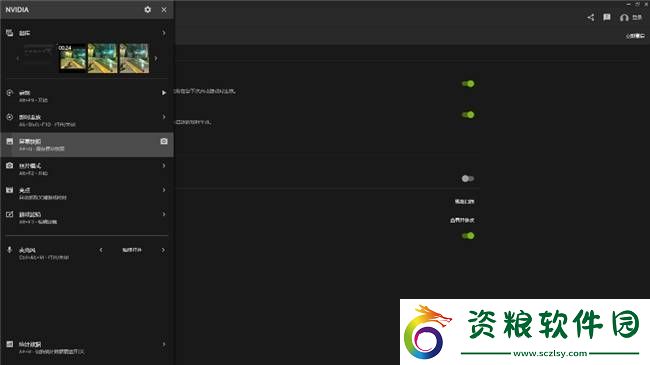650x365 pixels.
Task: Click the Highlights film icon in the sidebar
Action: point(10,190)
